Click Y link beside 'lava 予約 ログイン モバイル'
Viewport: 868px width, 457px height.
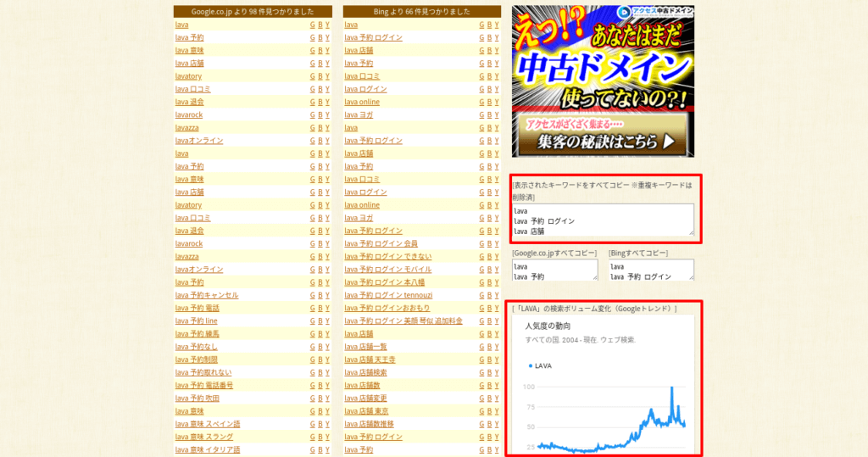pyautogui.click(x=497, y=270)
